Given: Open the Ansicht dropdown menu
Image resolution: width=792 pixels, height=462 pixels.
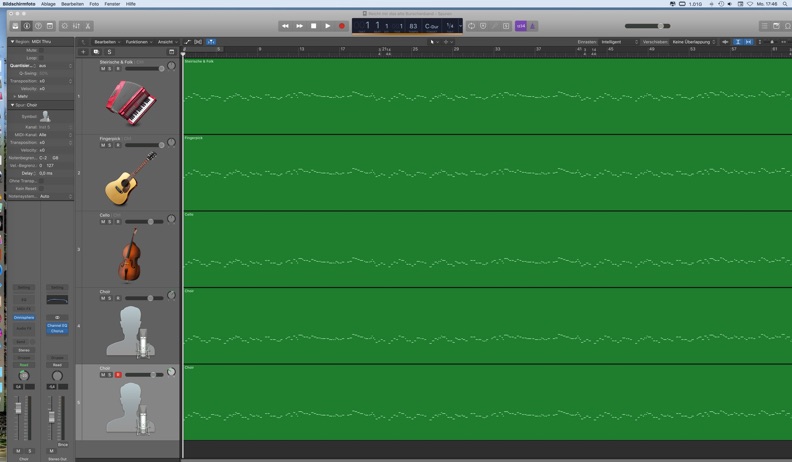Looking at the screenshot, I should 167,42.
